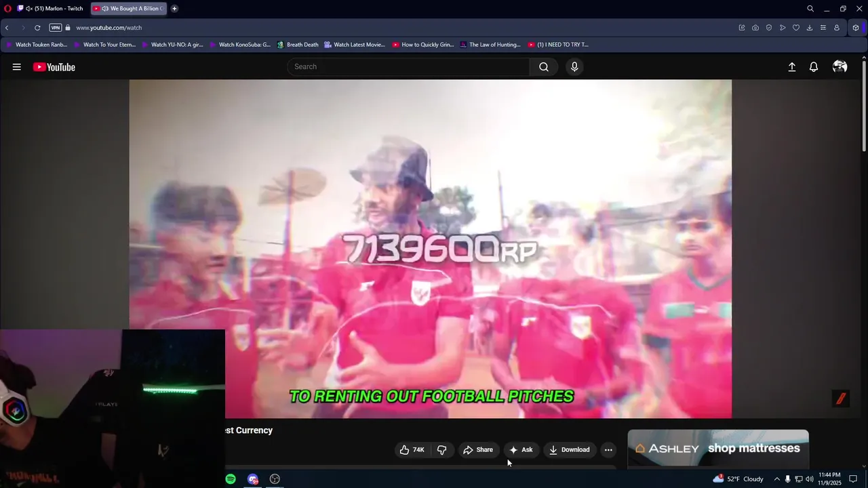Screen dimensions: 868x488
Task: Dislike the video
Action: click(442, 450)
